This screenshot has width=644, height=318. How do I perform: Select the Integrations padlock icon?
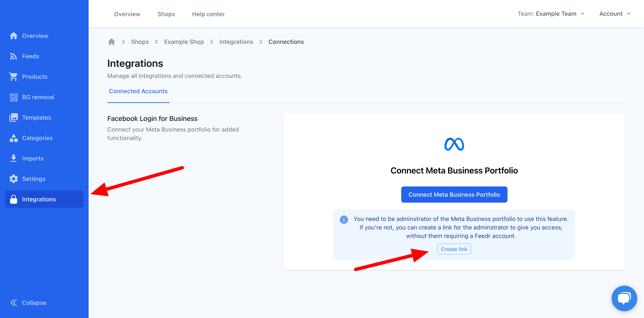[x=13, y=199]
